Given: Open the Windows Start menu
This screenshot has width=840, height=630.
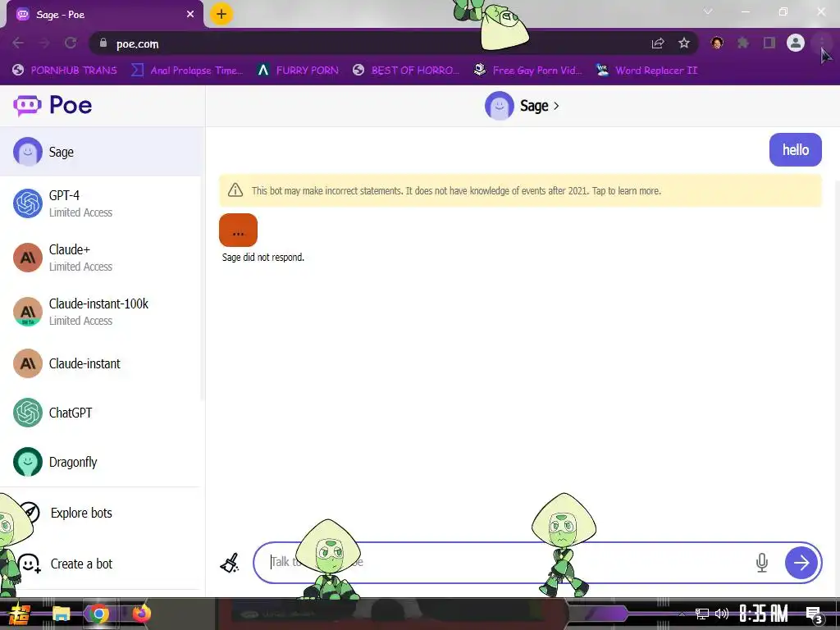Looking at the screenshot, I should click(x=20, y=614).
